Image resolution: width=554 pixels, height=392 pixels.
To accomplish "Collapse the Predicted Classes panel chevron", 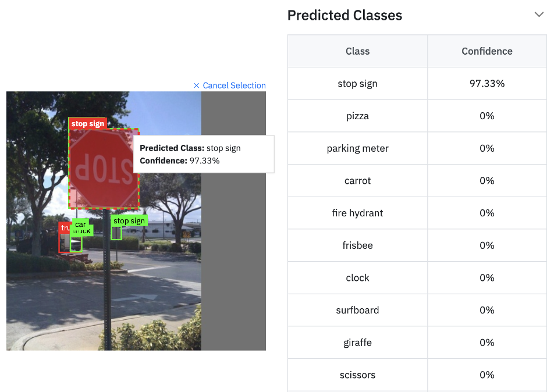I will pyautogui.click(x=539, y=15).
